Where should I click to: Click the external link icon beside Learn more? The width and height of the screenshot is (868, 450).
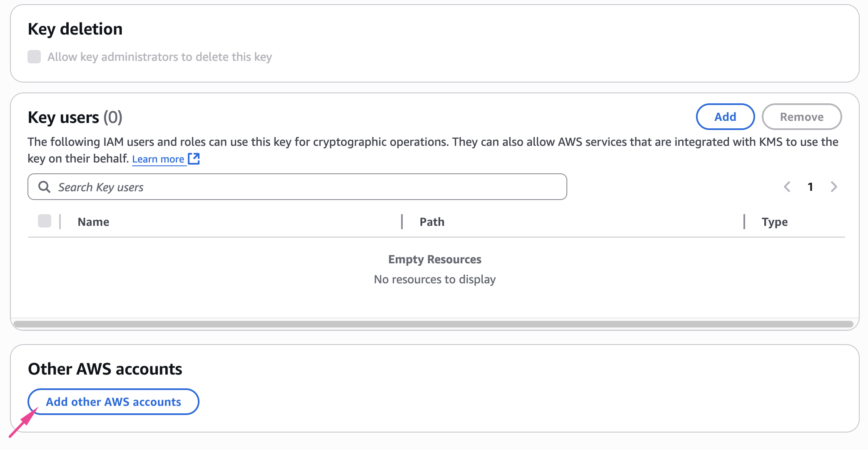[x=194, y=159]
